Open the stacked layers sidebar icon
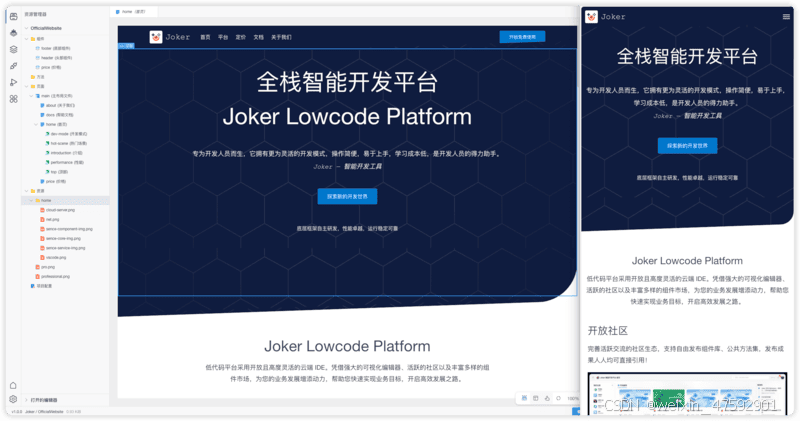Image resolution: width=800 pixels, height=421 pixels. point(13,49)
